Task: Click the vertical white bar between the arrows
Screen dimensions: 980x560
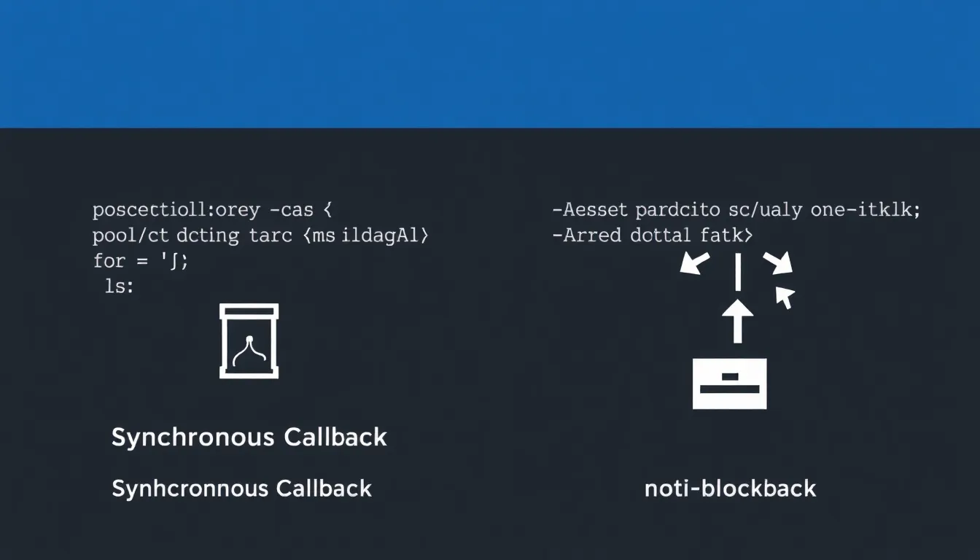Action: point(738,271)
